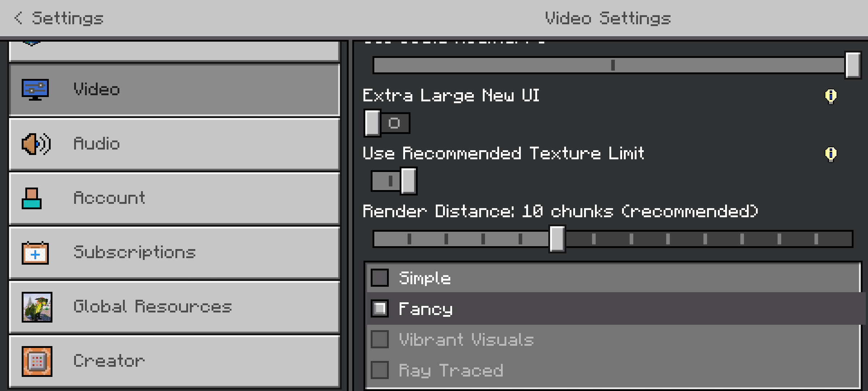The height and width of the screenshot is (391, 868).
Task: Open info tooltip for Extra Large New UI
Action: (831, 96)
